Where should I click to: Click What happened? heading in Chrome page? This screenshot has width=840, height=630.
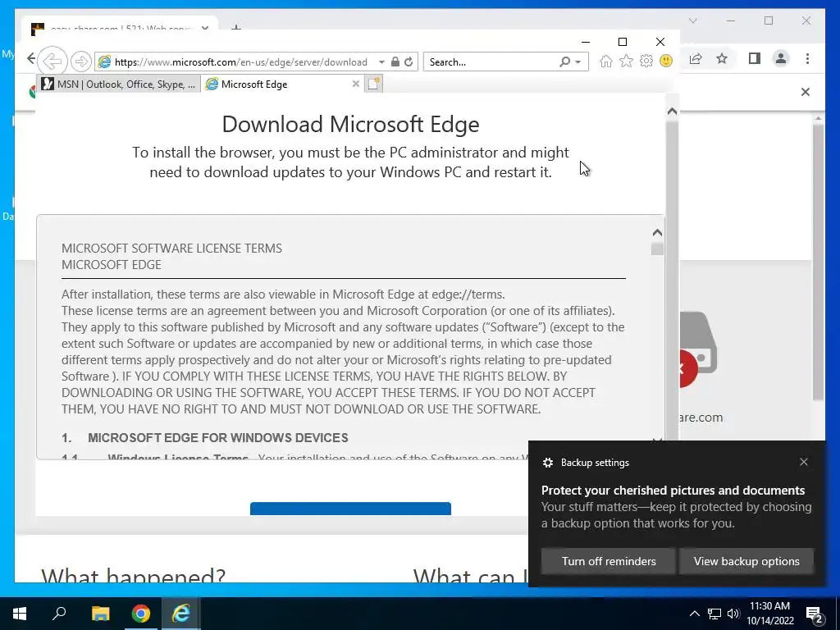pyautogui.click(x=134, y=575)
